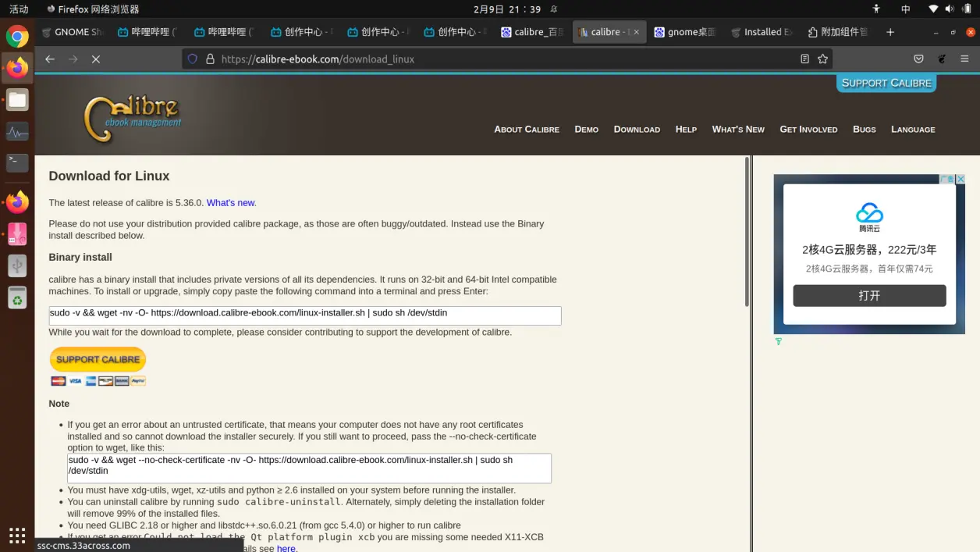Show all applications grid
The width and height of the screenshot is (980, 552).
coord(17,535)
